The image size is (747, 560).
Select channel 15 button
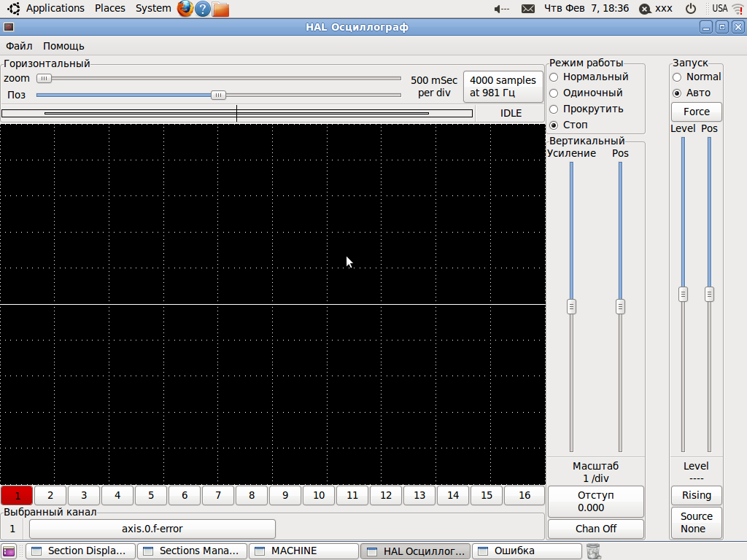point(487,495)
